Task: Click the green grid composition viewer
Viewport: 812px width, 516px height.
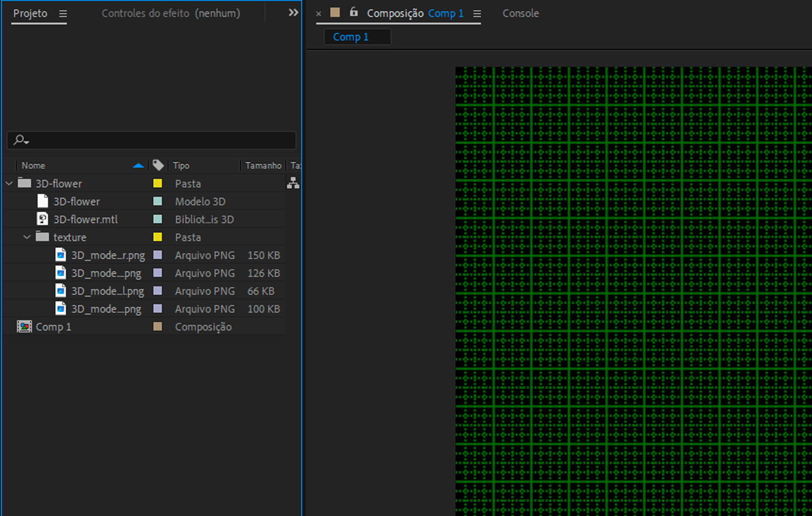Action: coord(633,291)
